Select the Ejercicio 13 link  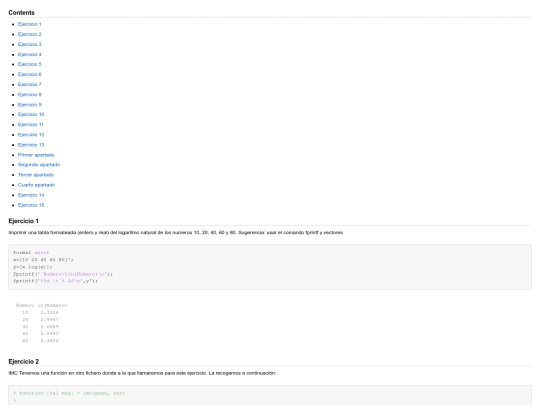pos(31,145)
